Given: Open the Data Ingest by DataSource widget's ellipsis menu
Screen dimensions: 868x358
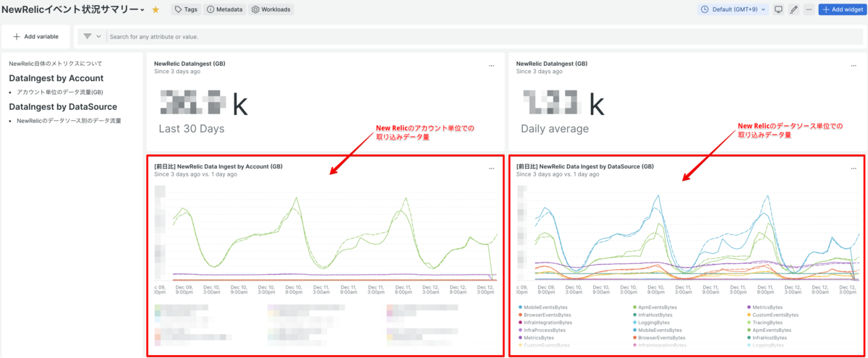Looking at the screenshot, I should (854, 168).
